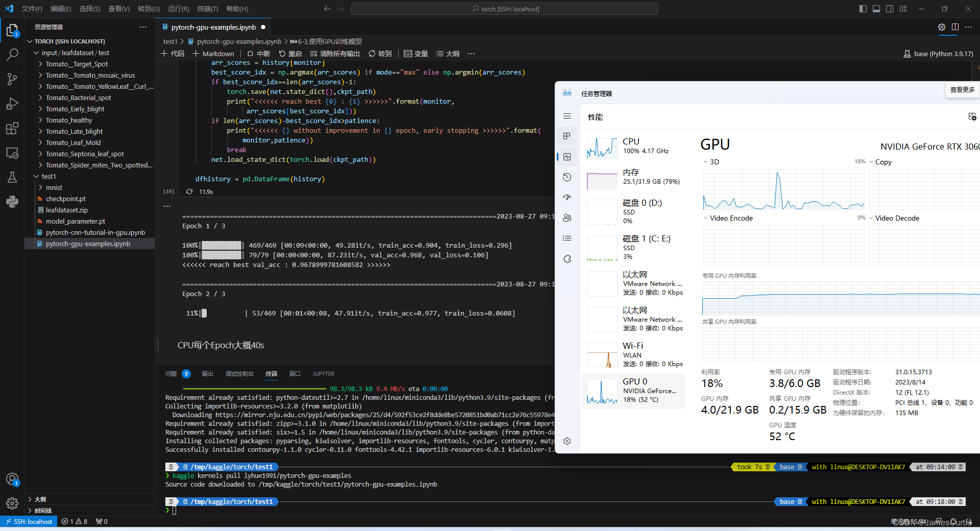This screenshot has height=531, width=980.
Task: Switch to the 问题 panel tab
Action: pyautogui.click(x=171, y=374)
